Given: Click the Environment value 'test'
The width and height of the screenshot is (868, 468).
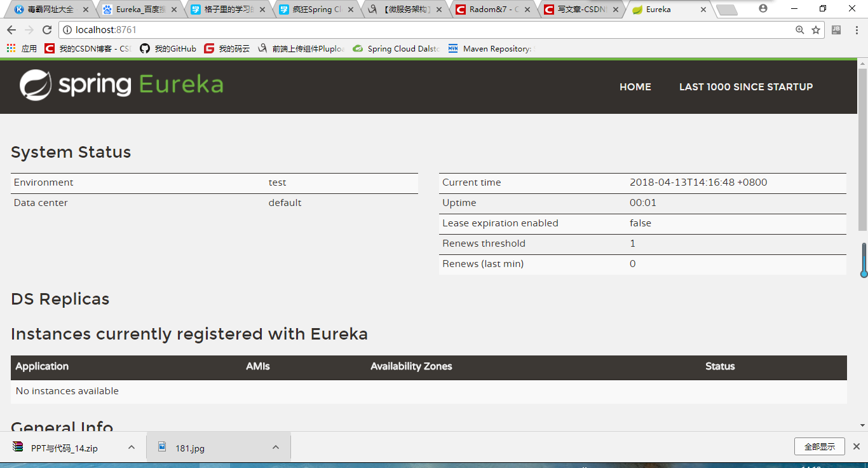Looking at the screenshot, I should coord(277,182).
